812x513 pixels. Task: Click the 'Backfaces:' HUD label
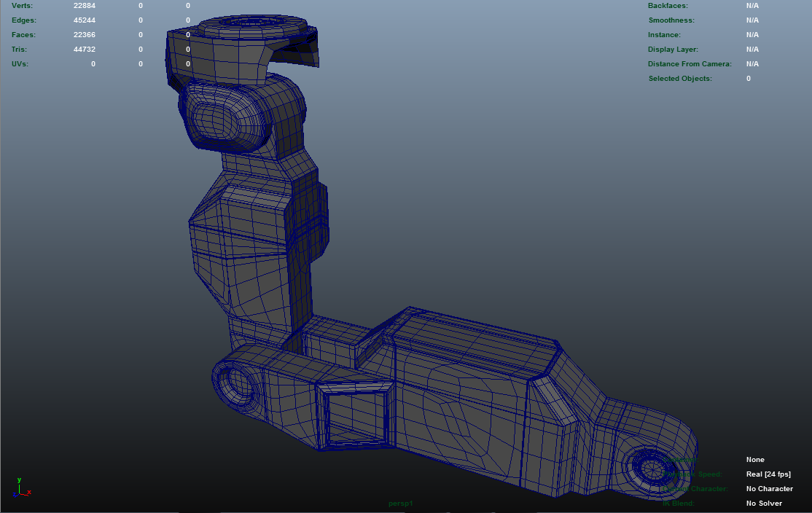[668, 6]
